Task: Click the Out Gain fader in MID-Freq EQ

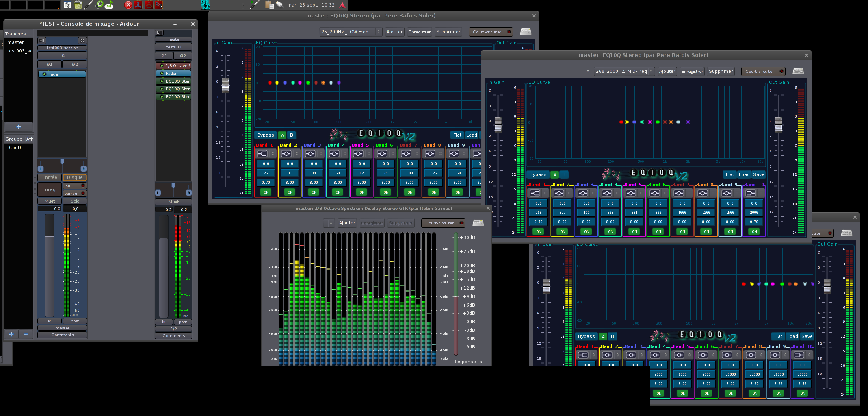Action: 778,124
